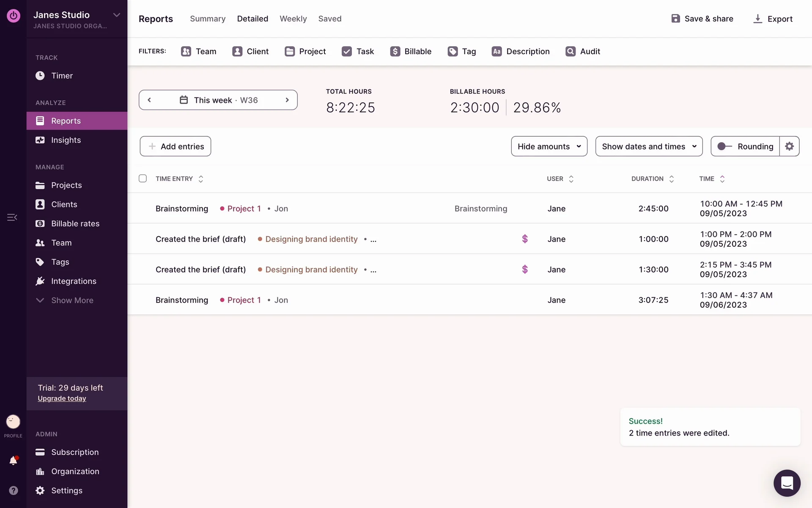
Task: Open the Audit filter
Action: tap(583, 51)
